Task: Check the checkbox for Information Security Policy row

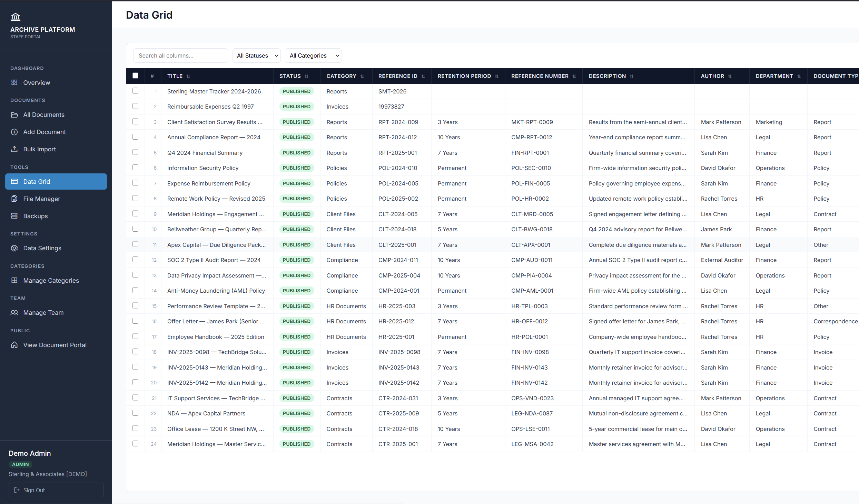Action: (135, 167)
